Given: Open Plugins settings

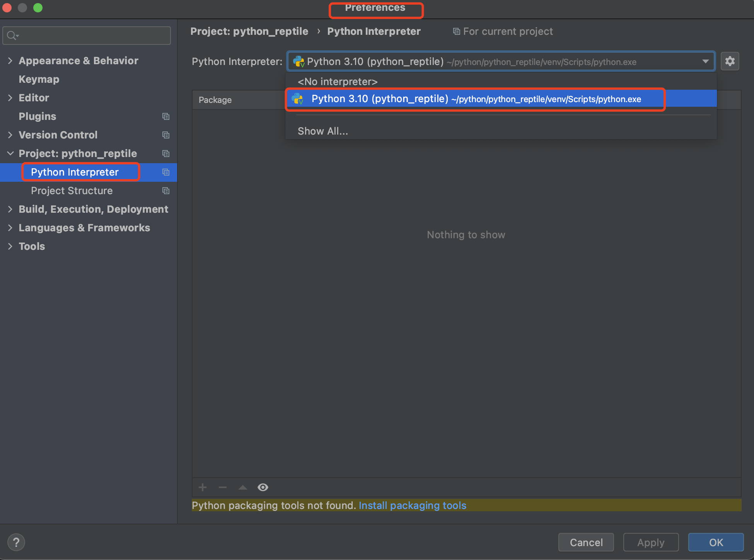Looking at the screenshot, I should [38, 116].
